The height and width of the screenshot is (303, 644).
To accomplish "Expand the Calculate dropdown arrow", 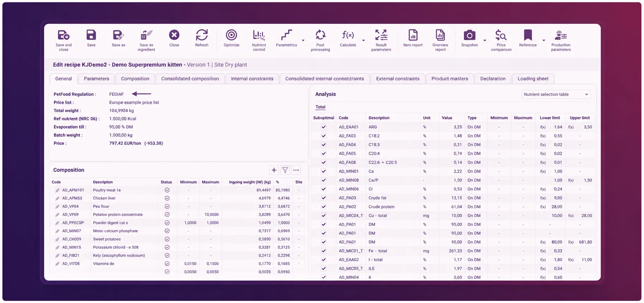I will pyautogui.click(x=363, y=40).
